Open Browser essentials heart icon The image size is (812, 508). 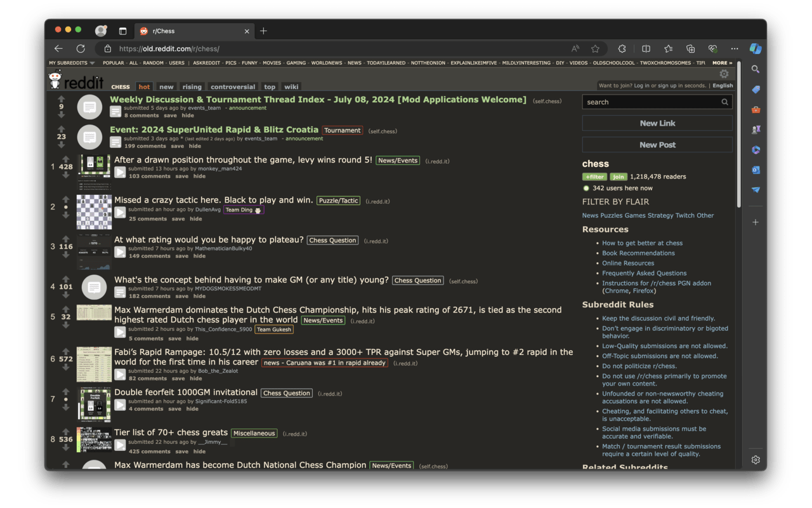click(713, 48)
